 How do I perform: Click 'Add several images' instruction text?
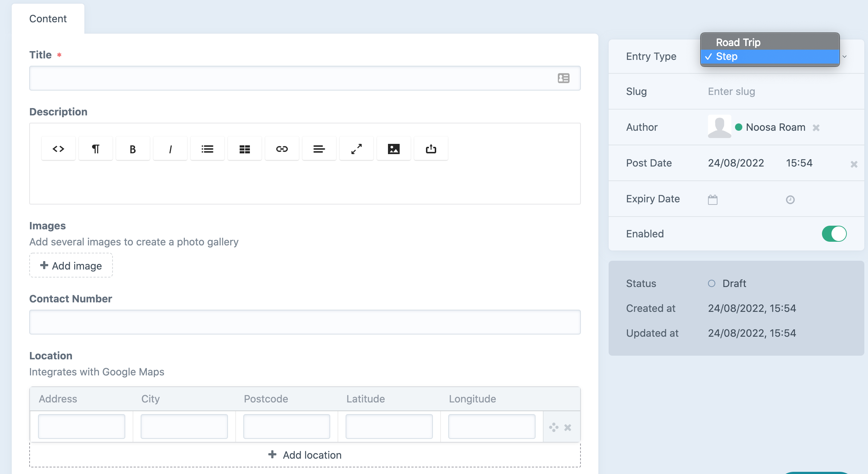134,242
